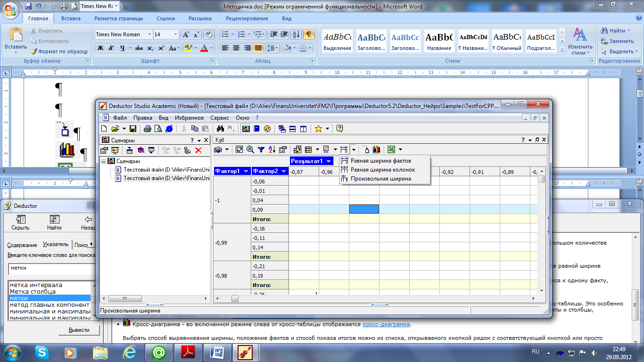644x362 pixels.
Task: Click Скрыть button in Deductor help
Action: 20,223
